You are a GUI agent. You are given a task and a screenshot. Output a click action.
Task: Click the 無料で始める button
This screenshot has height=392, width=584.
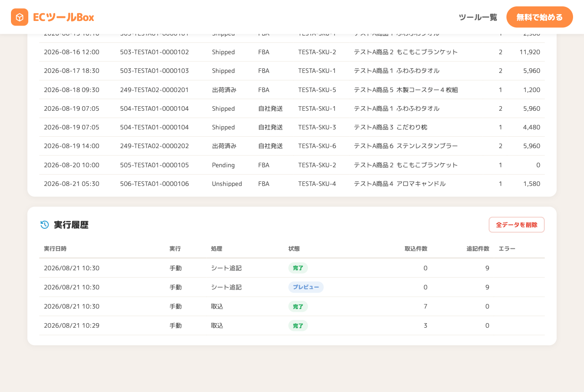(x=540, y=17)
